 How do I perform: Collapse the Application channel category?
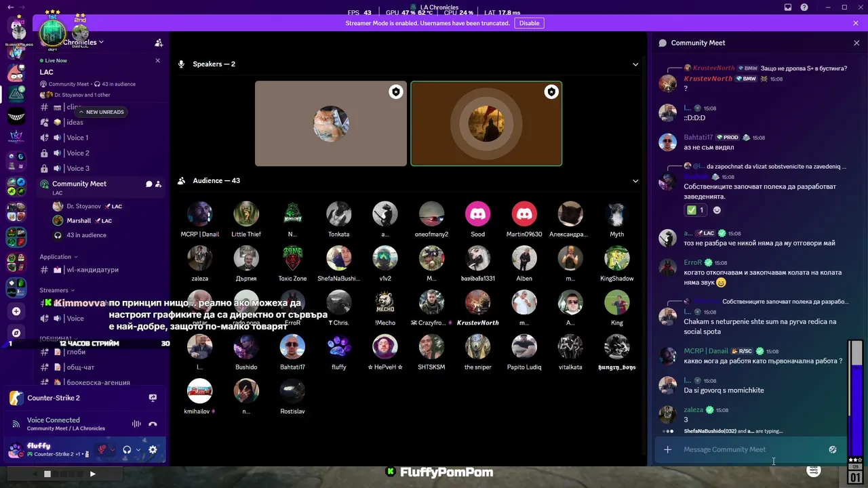[x=58, y=257]
